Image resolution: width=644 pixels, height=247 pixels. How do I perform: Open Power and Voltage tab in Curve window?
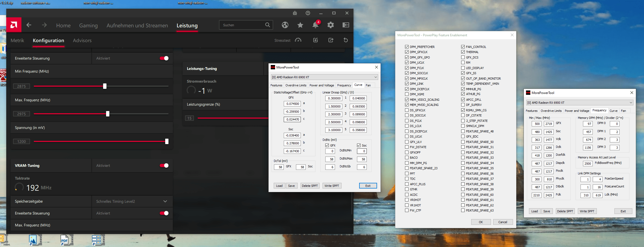[322, 85]
